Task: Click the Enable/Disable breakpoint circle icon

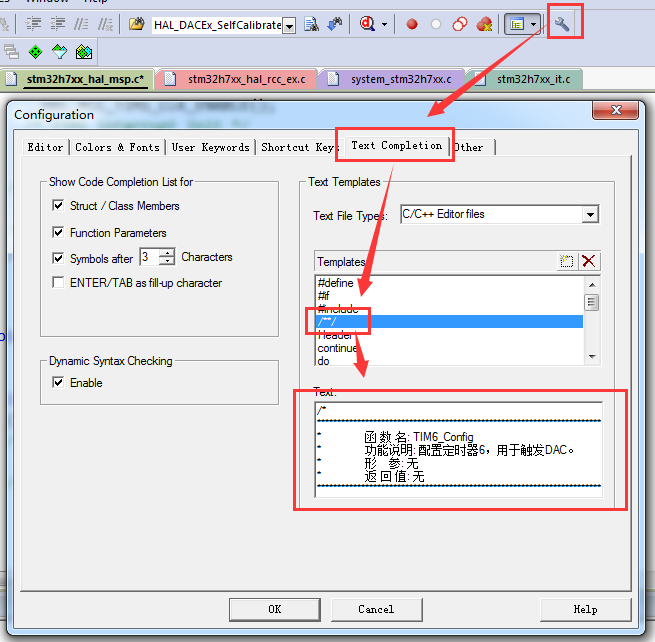Action: click(436, 24)
